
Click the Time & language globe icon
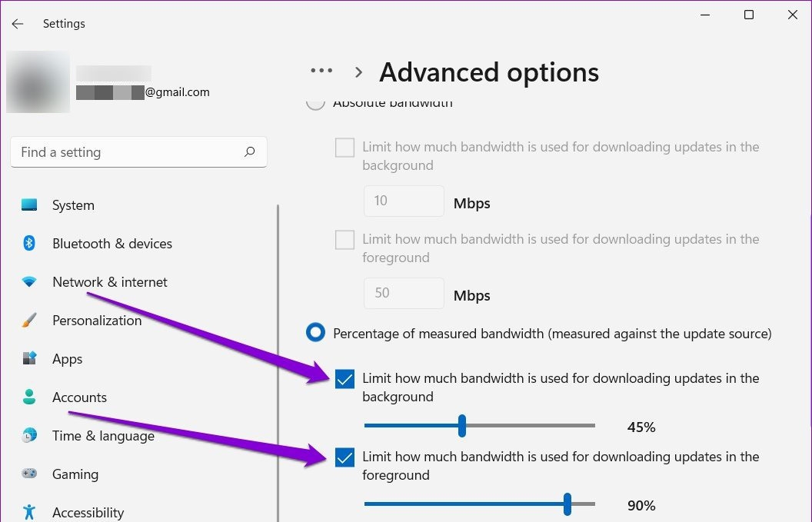29,435
